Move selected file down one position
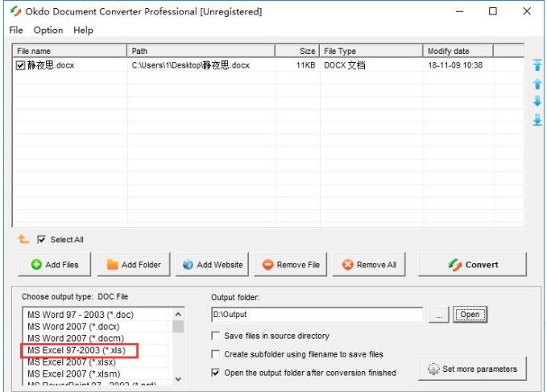The width and height of the screenshot is (547, 392). [537, 101]
